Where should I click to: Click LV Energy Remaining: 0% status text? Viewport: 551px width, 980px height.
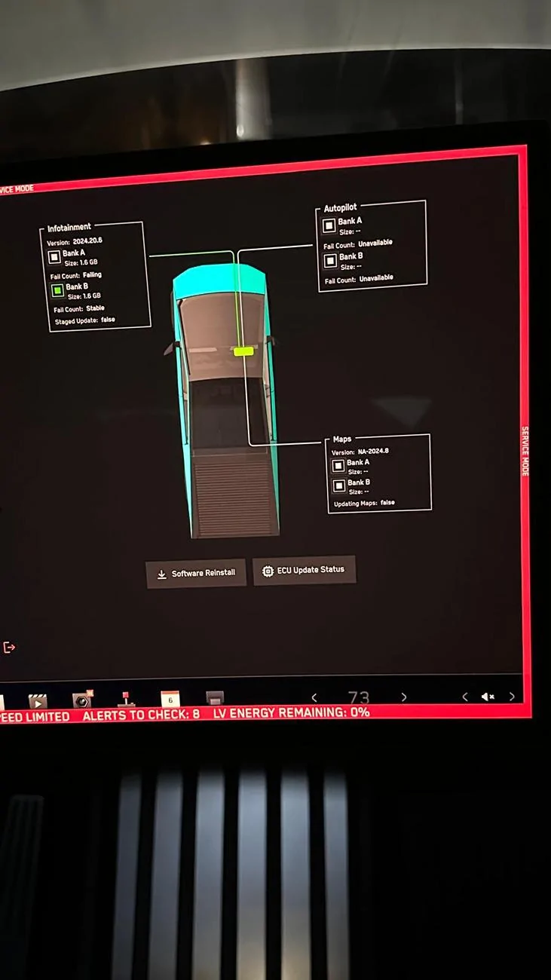click(x=292, y=712)
